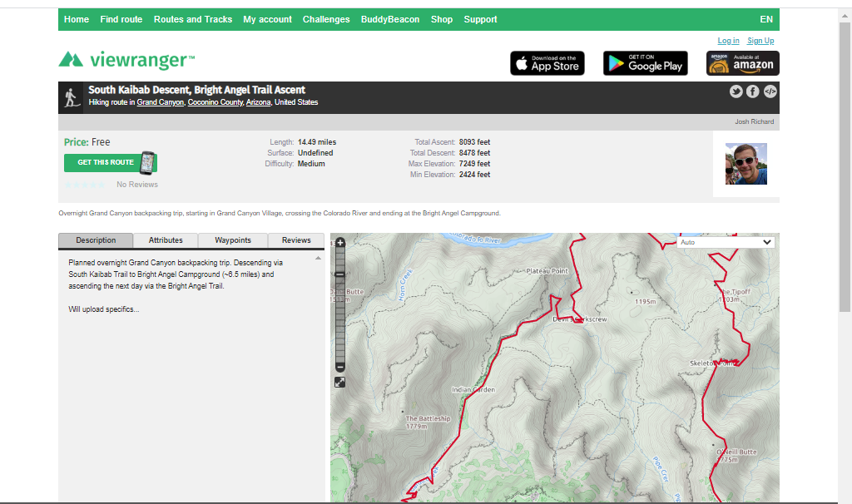Click the Devil's Corkscrew map label

click(580, 319)
